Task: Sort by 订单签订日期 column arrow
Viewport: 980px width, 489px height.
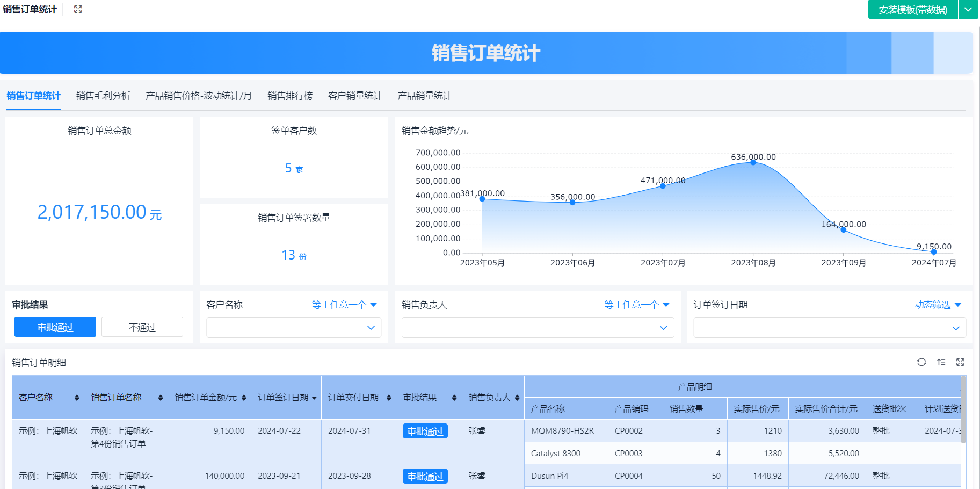Action: point(314,398)
